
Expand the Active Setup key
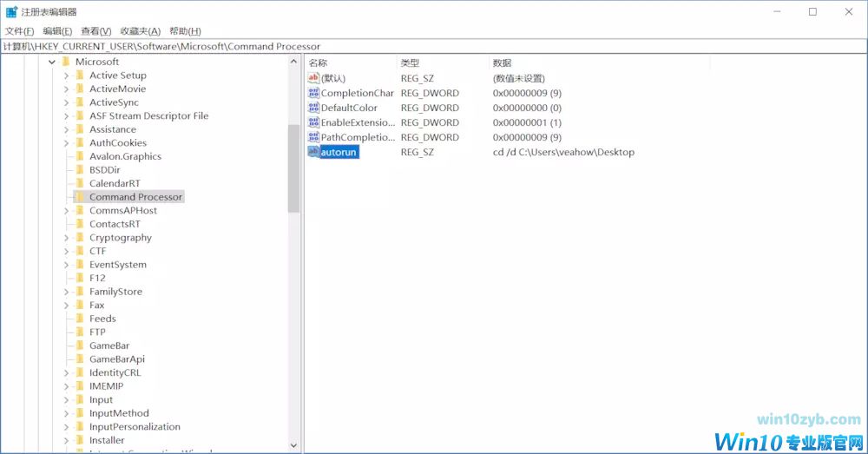point(66,76)
